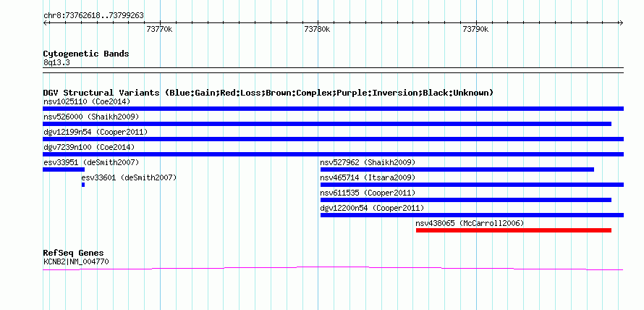Select the dgv12200n54 (Cooper2011) variant bar
644x310 pixels.
472,215
